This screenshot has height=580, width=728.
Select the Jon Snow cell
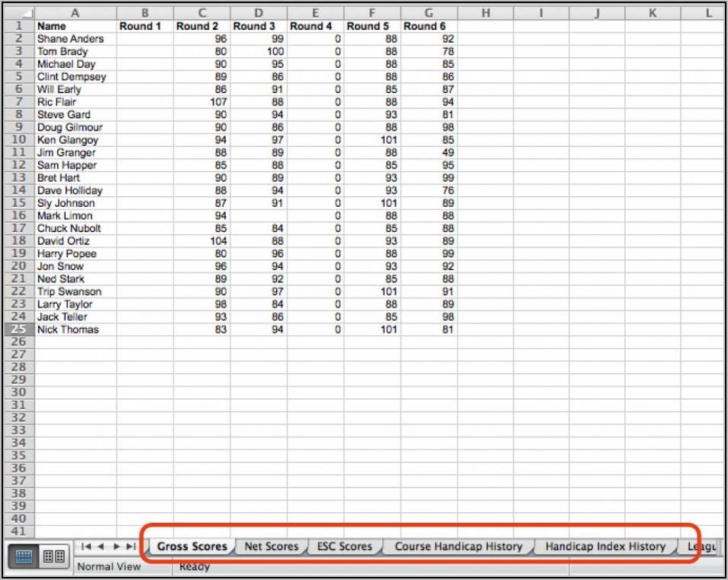(76, 266)
